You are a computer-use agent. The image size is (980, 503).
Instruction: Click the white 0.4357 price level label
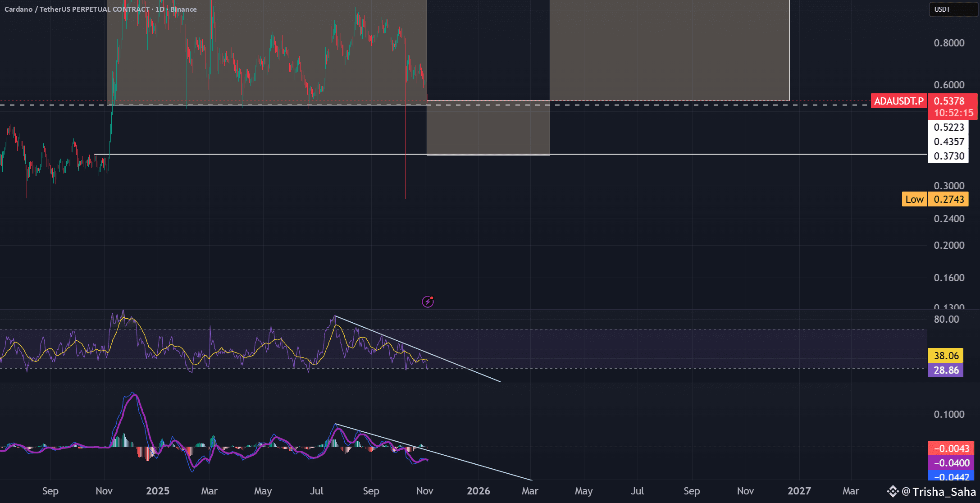point(948,142)
